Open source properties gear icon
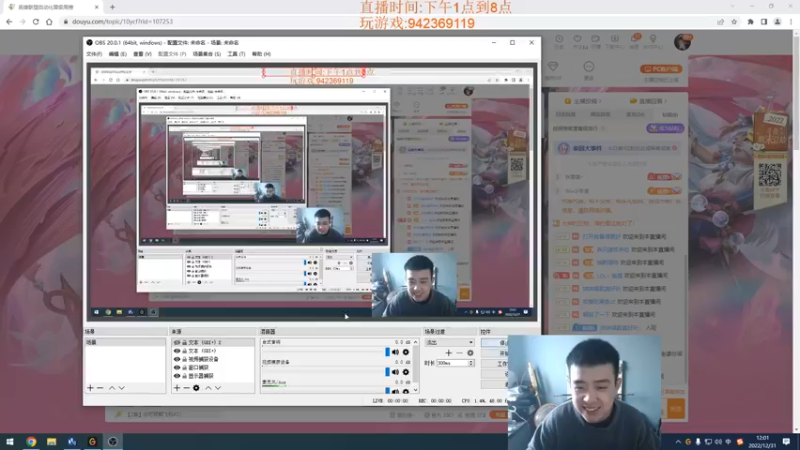 [x=196, y=388]
